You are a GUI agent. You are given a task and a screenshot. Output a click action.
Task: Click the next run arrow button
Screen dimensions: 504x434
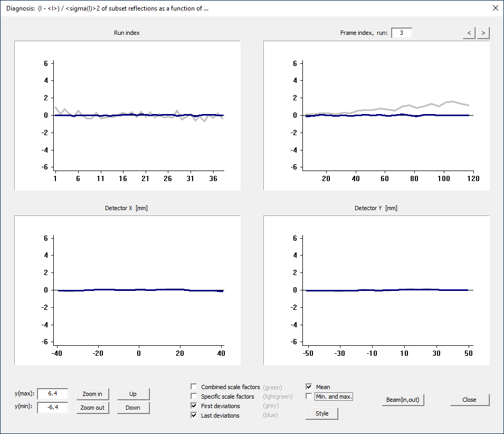(483, 33)
